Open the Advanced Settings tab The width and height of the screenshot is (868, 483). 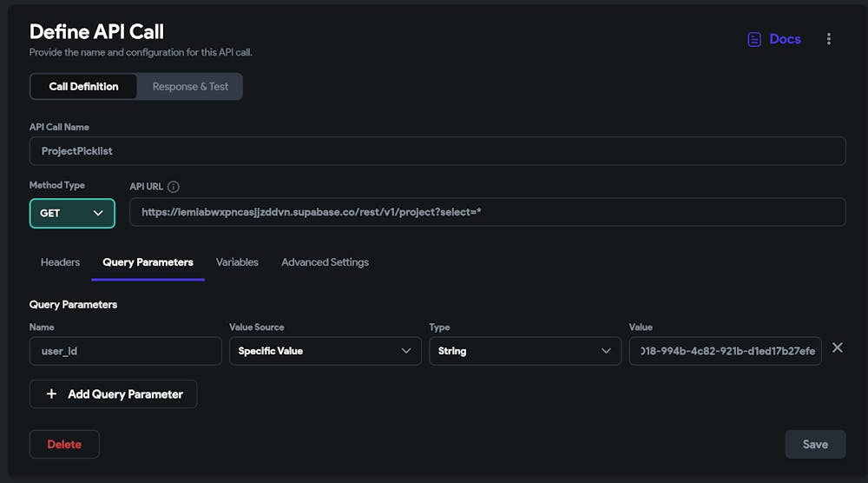coord(325,262)
